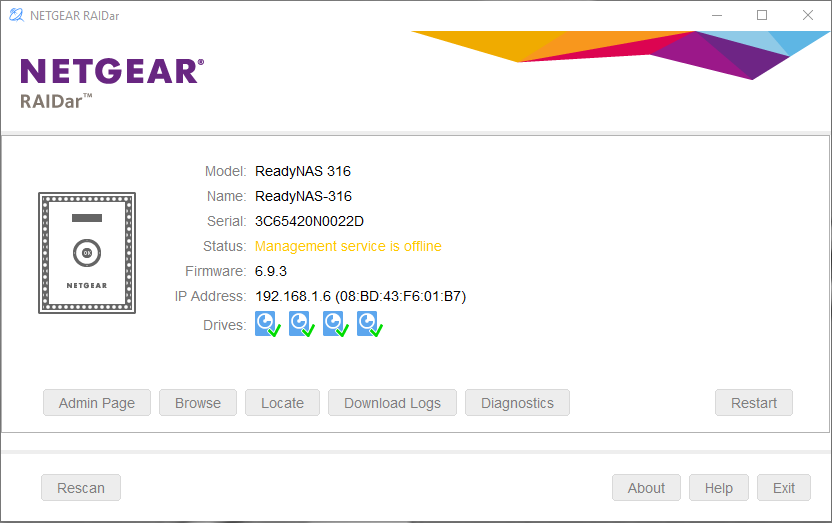Click the IP address 192.168.1.6 text
This screenshot has width=832, height=523.
click(293, 296)
